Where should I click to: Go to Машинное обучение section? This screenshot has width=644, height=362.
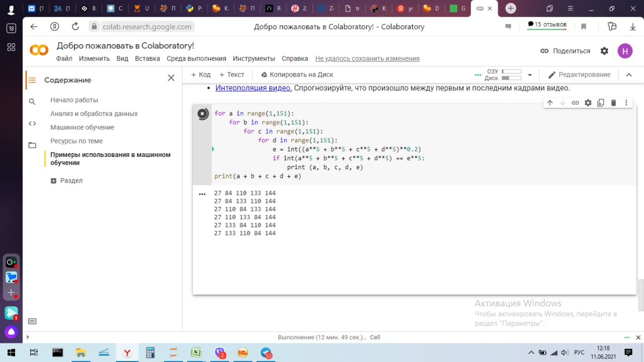(82, 127)
